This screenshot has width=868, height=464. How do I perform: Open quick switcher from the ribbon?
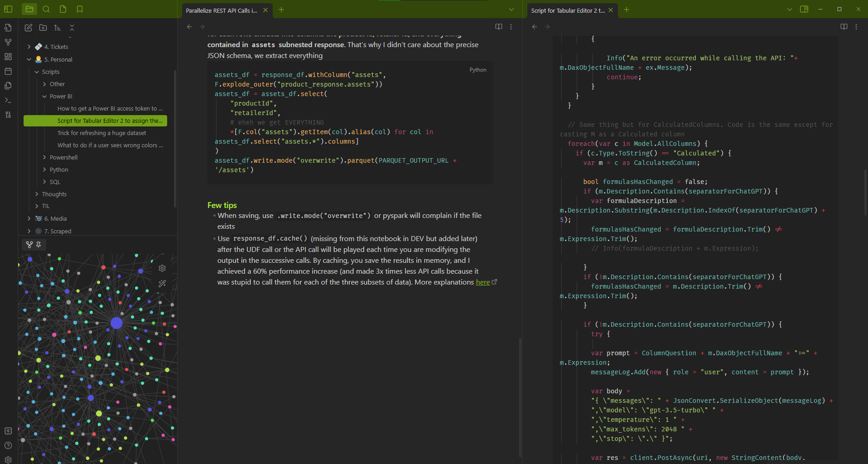[8, 28]
